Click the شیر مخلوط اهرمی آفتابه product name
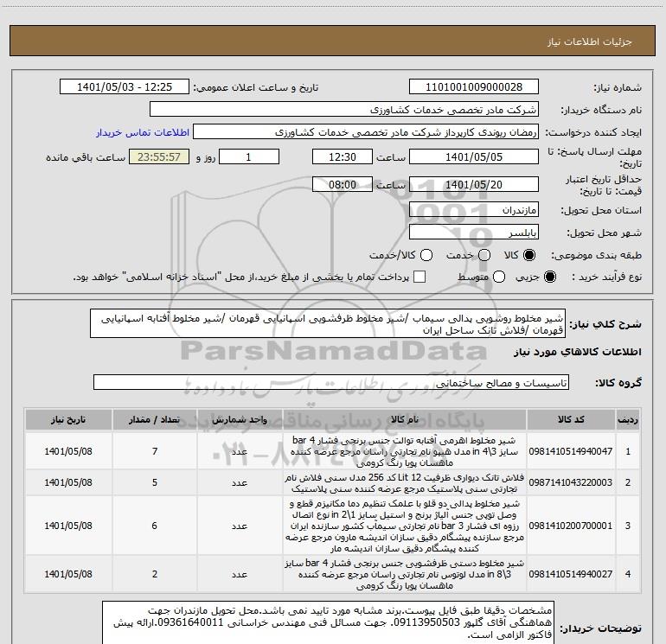 pos(405,452)
